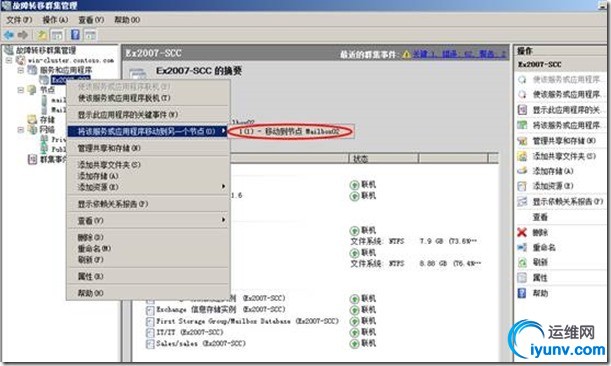Screen dimensions: 611x366
Task: Open the 操作(A) menu
Action: point(55,19)
